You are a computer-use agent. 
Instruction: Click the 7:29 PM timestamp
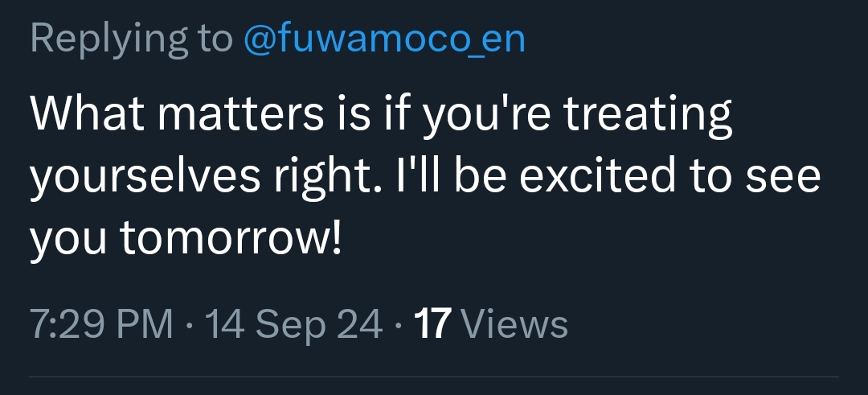pyautogui.click(x=101, y=325)
